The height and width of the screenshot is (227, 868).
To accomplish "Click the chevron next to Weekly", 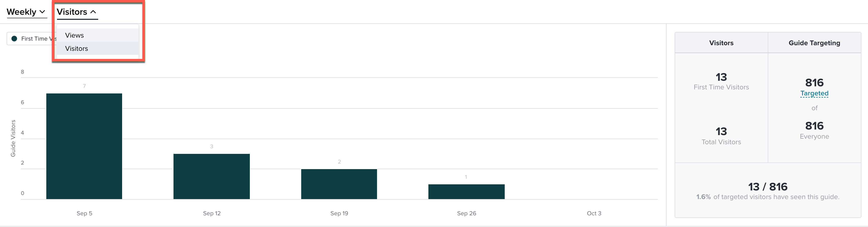I will click(42, 12).
